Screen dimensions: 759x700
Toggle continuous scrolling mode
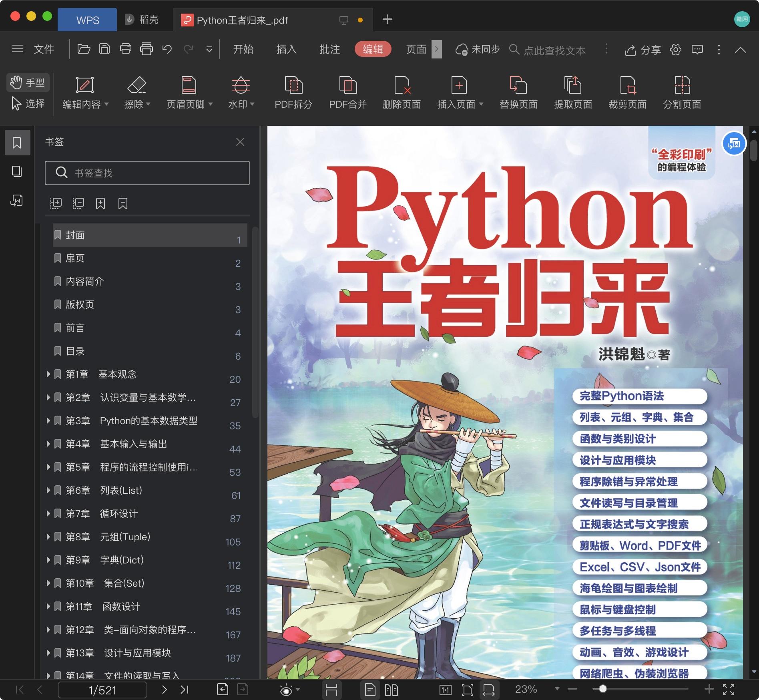pyautogui.click(x=331, y=689)
